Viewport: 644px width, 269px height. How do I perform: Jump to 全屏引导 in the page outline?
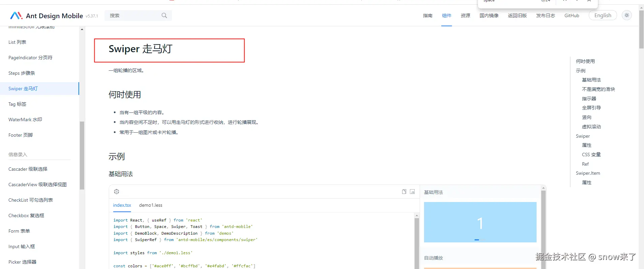(591, 108)
